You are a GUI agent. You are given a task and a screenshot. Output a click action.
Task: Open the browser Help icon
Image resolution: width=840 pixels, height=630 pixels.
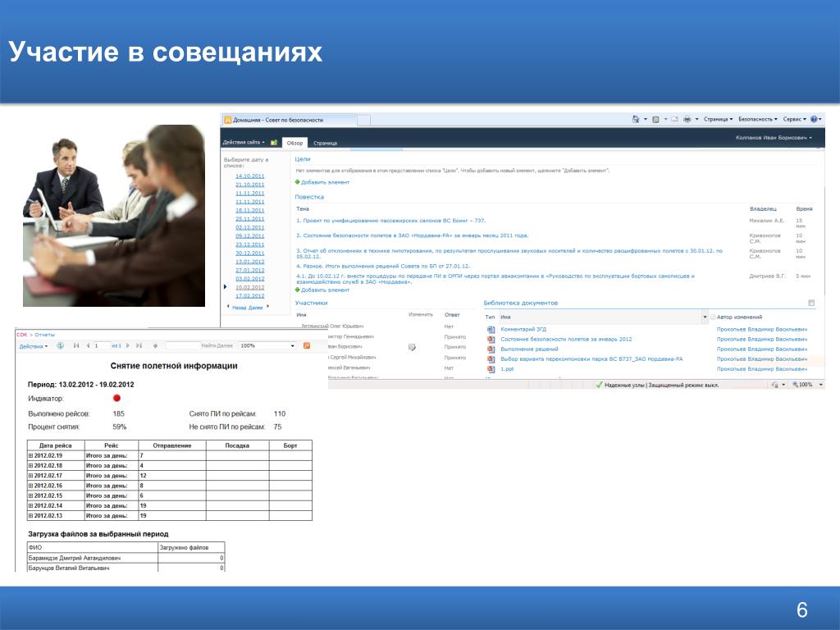tap(814, 120)
